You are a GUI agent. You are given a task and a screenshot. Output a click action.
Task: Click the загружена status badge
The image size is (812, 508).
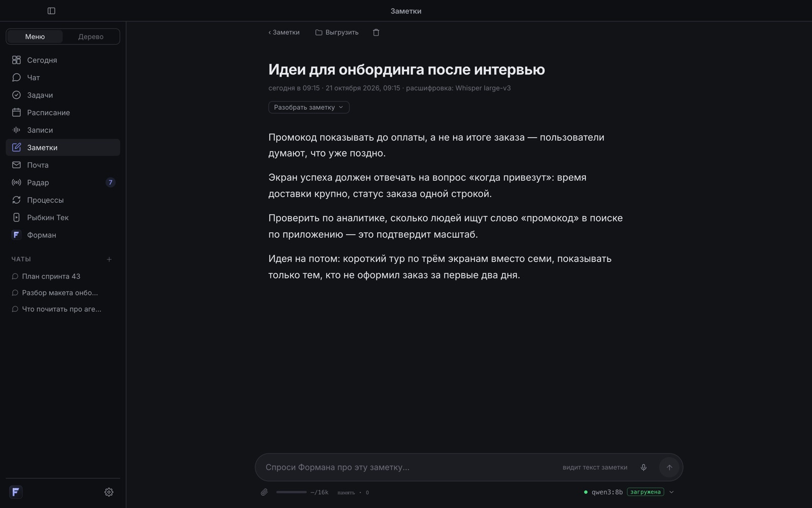click(646, 492)
